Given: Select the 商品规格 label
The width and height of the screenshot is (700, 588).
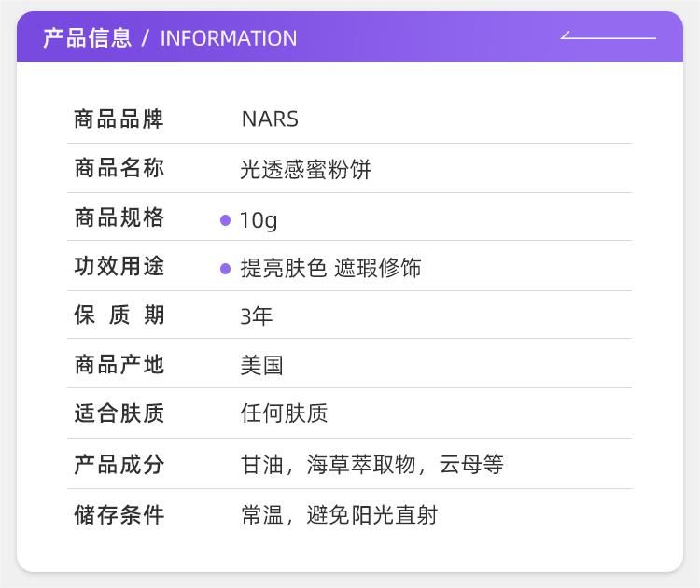Looking at the screenshot, I should point(119,218).
